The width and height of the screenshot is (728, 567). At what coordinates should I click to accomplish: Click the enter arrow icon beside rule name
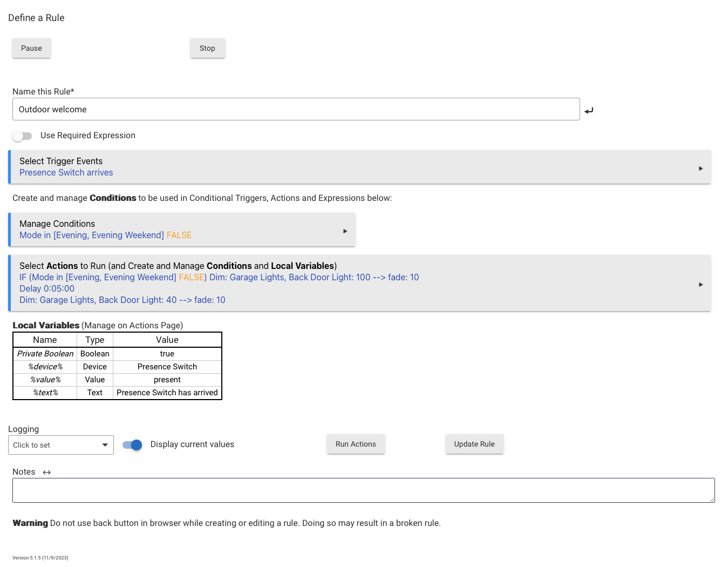589,110
